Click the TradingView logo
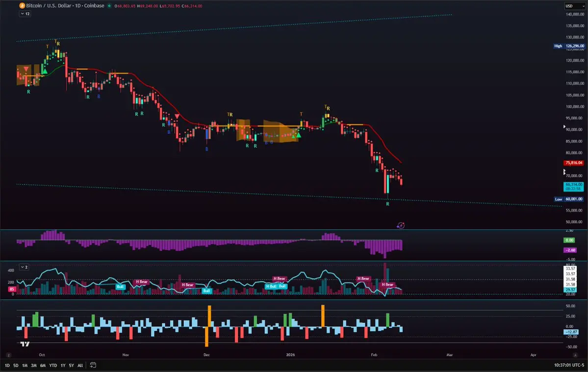The image size is (588, 372). tap(25, 344)
